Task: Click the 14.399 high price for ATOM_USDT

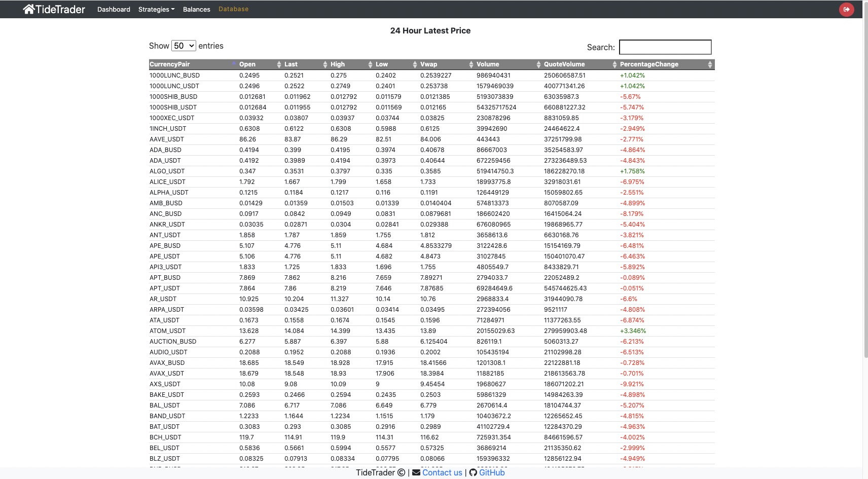Action: (340, 331)
